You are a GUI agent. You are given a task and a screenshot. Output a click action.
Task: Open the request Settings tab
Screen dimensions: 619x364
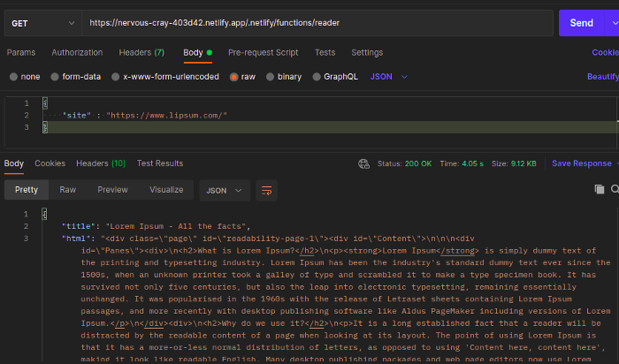[x=367, y=52]
